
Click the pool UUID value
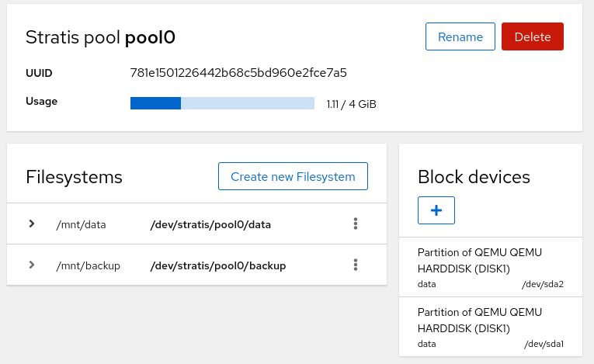click(238, 73)
